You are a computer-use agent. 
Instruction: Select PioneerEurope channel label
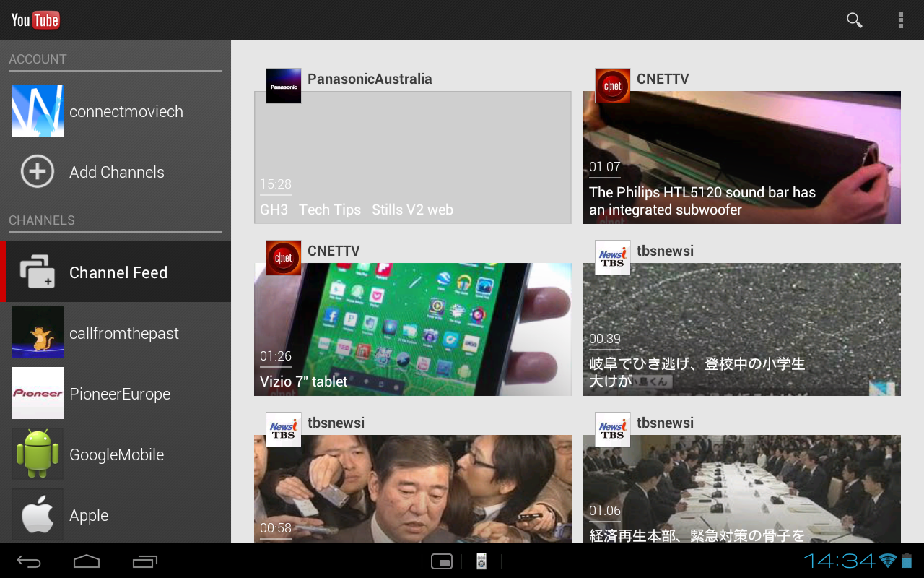tap(120, 394)
